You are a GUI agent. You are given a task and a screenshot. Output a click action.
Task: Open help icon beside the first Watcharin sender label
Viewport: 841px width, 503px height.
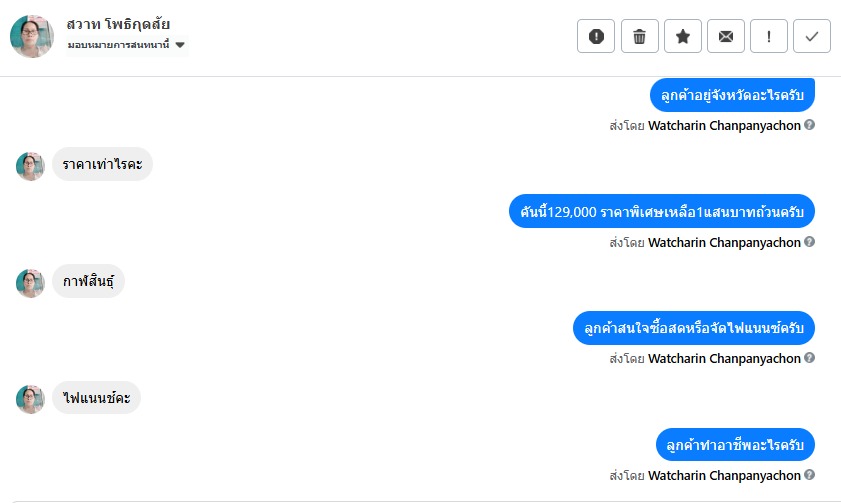tap(809, 125)
